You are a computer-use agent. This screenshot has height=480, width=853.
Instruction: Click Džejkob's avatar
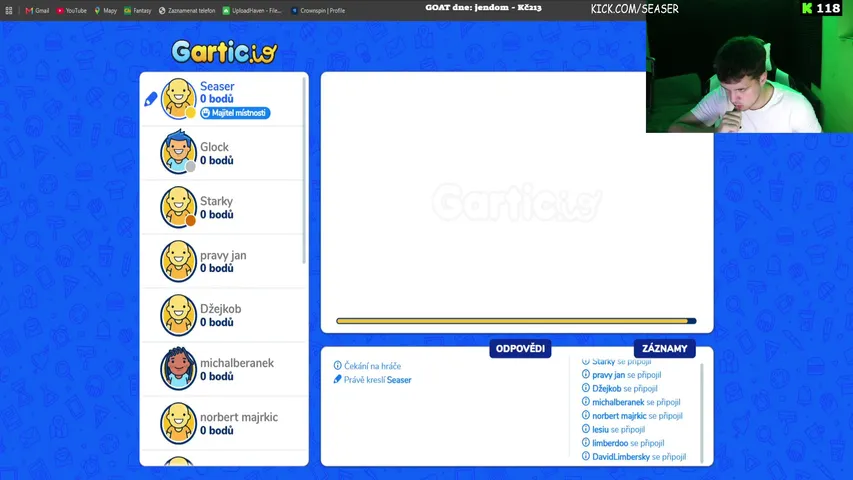pyautogui.click(x=178, y=315)
